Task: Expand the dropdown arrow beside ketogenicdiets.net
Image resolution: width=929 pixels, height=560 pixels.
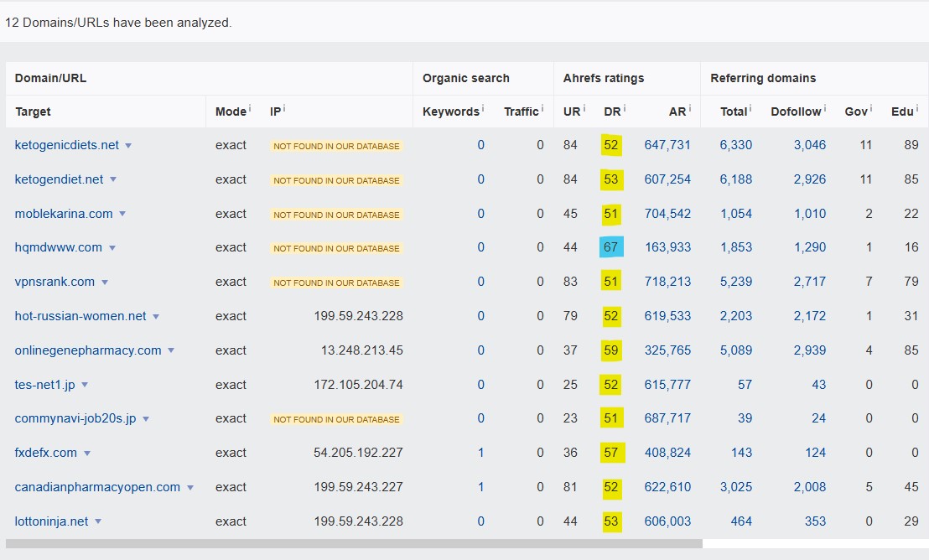Action: coord(128,146)
